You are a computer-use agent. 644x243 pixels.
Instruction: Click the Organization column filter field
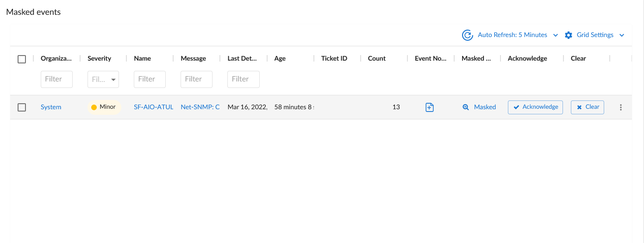click(x=56, y=79)
